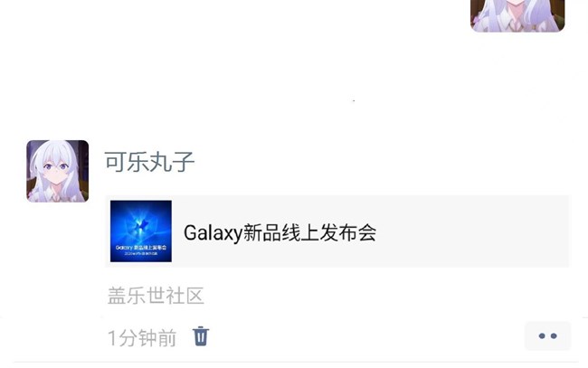Open the blue Galaxy event thumbnail
This screenshot has height=368, width=588.
(x=141, y=231)
